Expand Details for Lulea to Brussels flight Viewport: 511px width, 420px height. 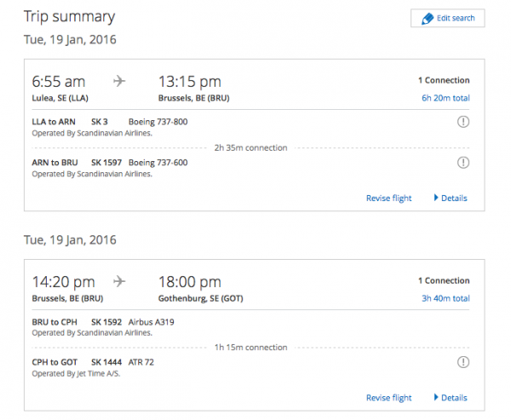pyautogui.click(x=451, y=198)
